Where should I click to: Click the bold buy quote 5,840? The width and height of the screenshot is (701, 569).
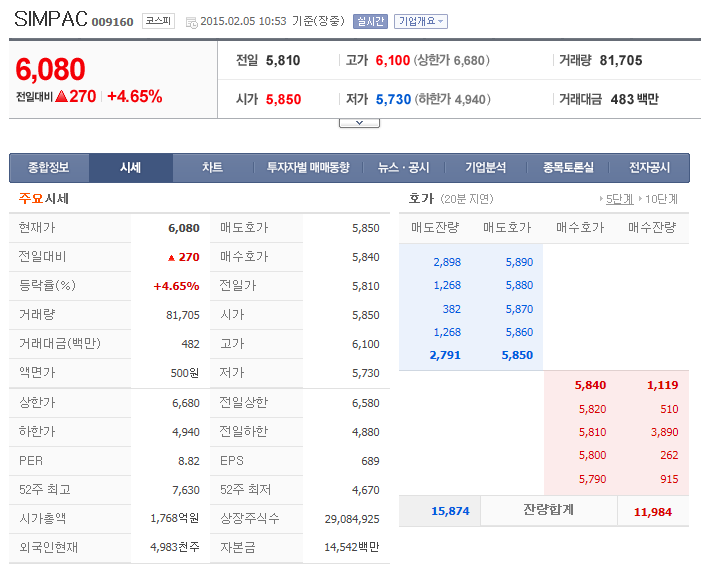(591, 385)
